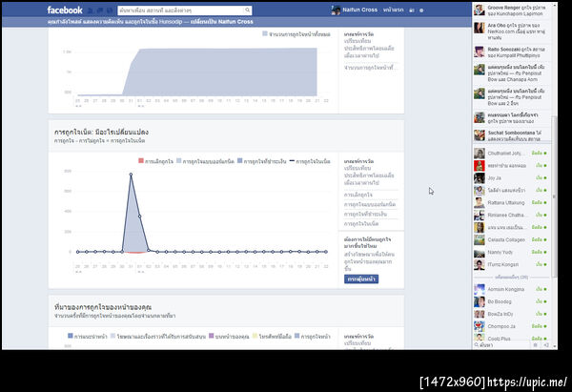Open chat with Bo Boodog
Viewport: 572px width, 392px height.
click(x=512, y=301)
